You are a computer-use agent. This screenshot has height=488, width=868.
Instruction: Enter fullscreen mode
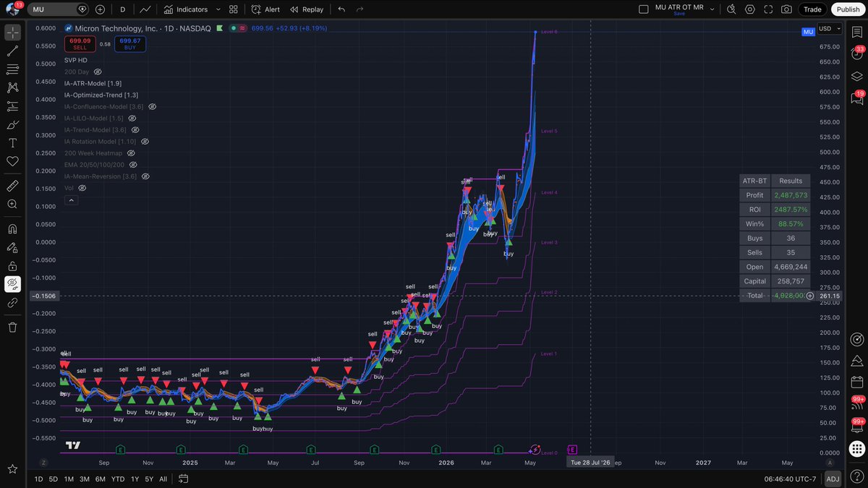pyautogui.click(x=768, y=9)
